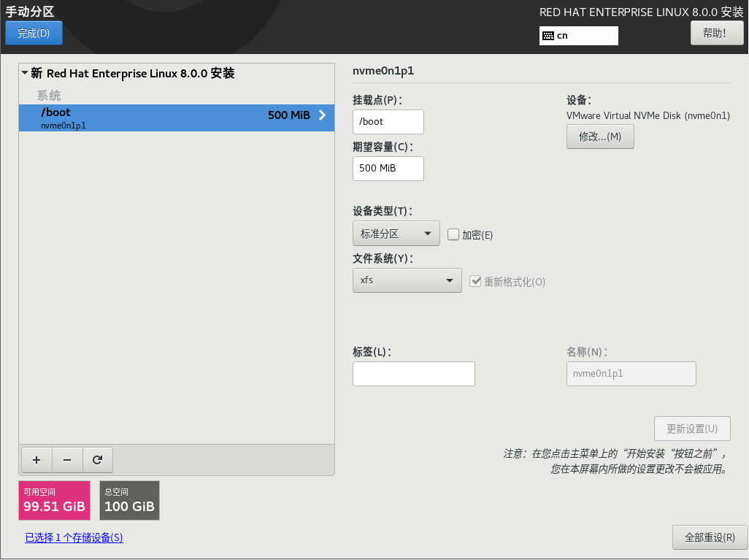This screenshot has height=560, width=749.
Task: Click the 名称(N) field showing nvme0n1p1
Action: click(631, 374)
